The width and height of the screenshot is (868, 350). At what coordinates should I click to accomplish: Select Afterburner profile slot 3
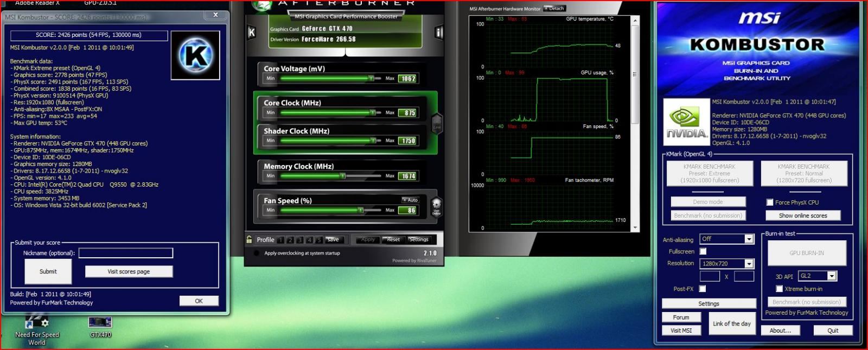pos(300,240)
